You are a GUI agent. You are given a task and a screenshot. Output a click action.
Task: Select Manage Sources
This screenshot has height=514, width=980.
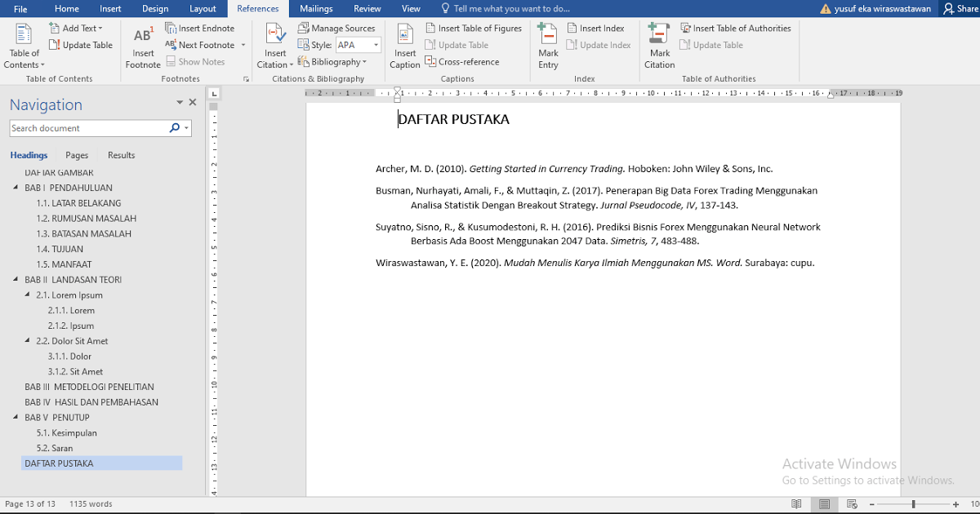[x=337, y=27]
